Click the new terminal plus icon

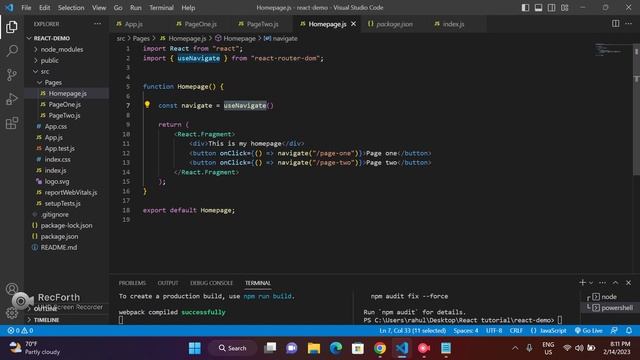pyautogui.click(x=582, y=282)
